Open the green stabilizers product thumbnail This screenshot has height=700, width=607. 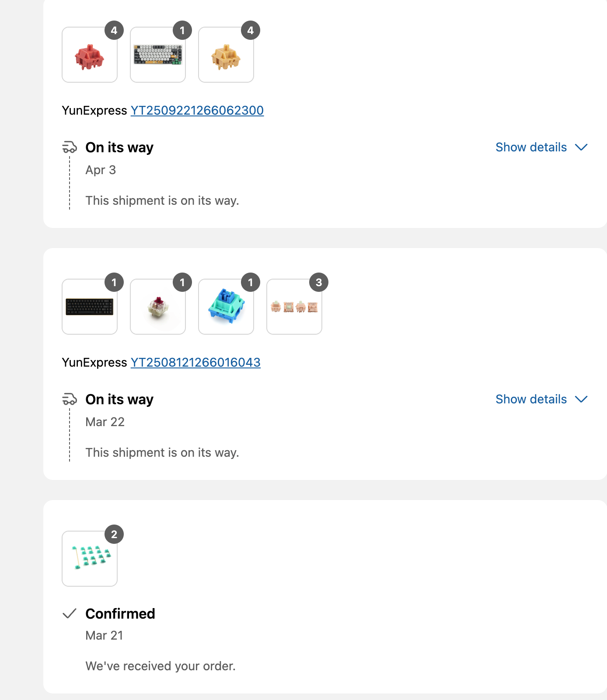click(x=90, y=559)
